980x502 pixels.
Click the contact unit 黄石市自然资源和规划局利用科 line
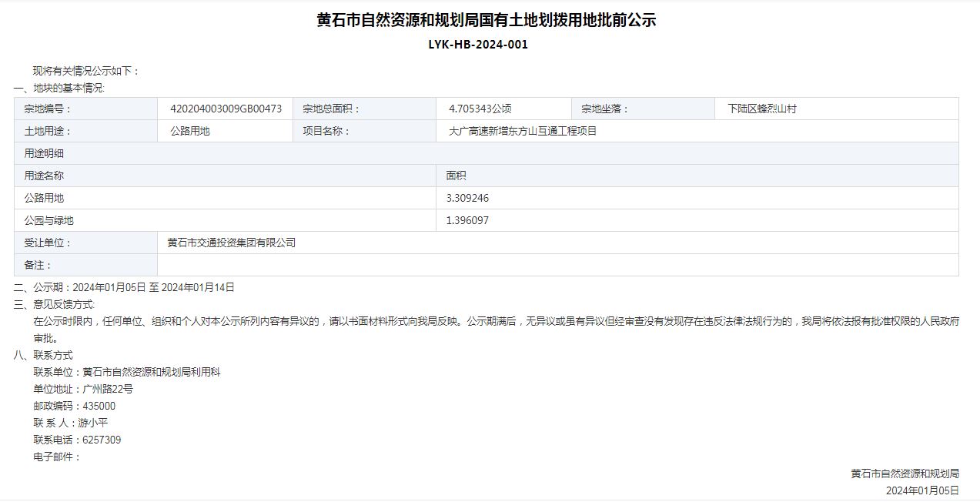(x=127, y=372)
